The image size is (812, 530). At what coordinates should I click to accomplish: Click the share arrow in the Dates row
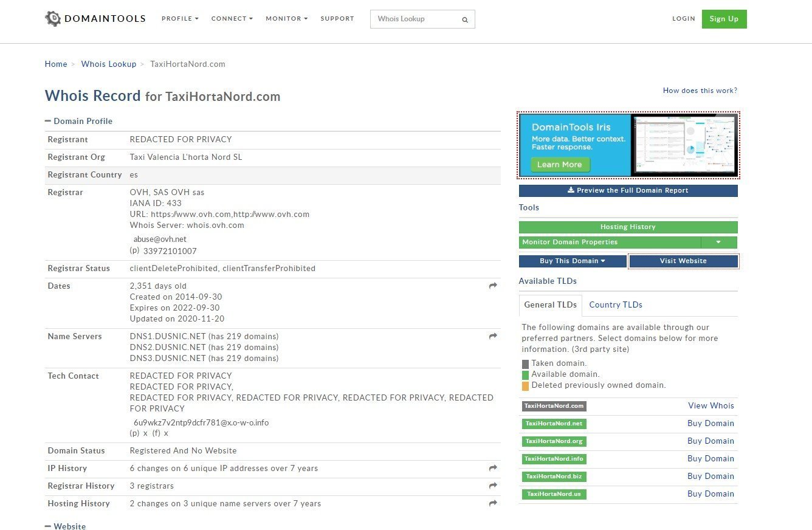coord(493,286)
